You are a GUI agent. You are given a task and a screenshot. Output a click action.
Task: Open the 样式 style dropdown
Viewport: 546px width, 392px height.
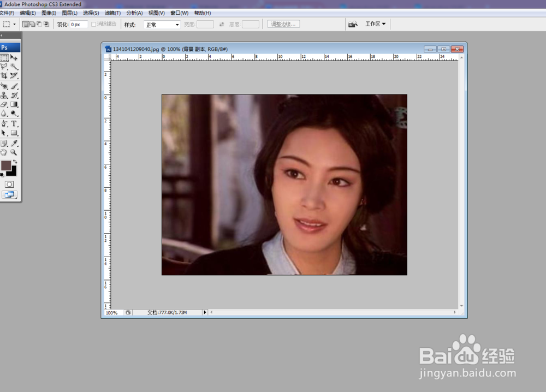[162, 25]
